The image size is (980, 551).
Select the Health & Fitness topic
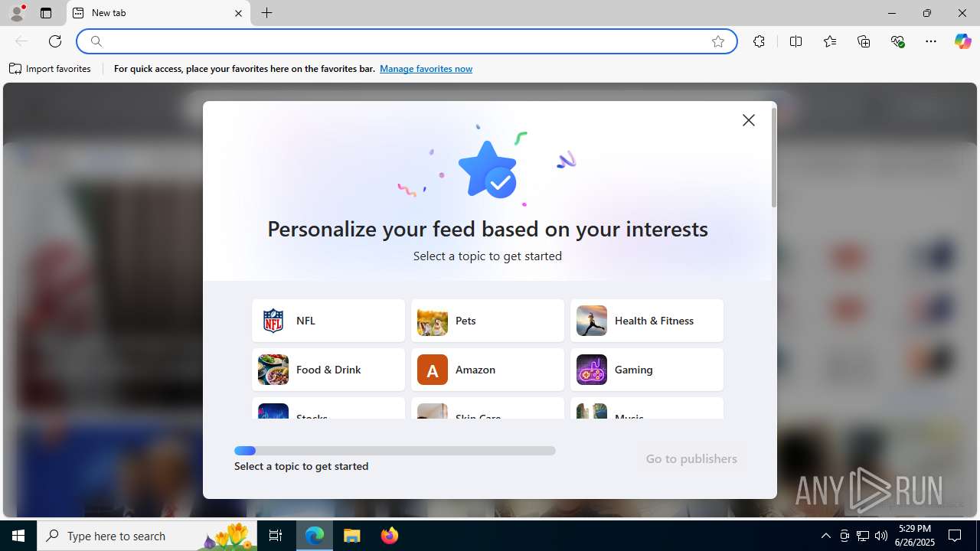point(647,321)
